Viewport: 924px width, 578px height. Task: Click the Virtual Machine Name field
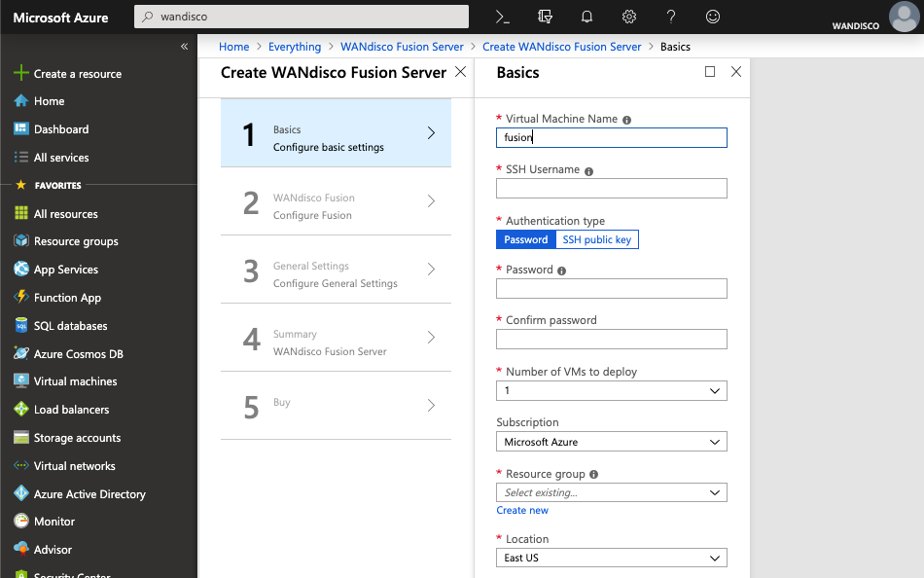(x=611, y=137)
